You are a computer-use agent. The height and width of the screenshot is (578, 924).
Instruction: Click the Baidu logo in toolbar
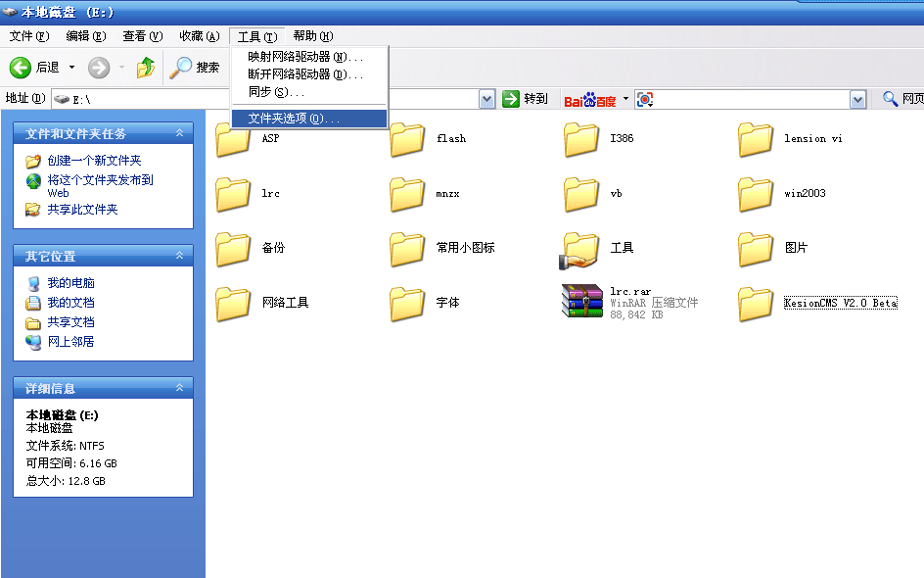click(589, 99)
